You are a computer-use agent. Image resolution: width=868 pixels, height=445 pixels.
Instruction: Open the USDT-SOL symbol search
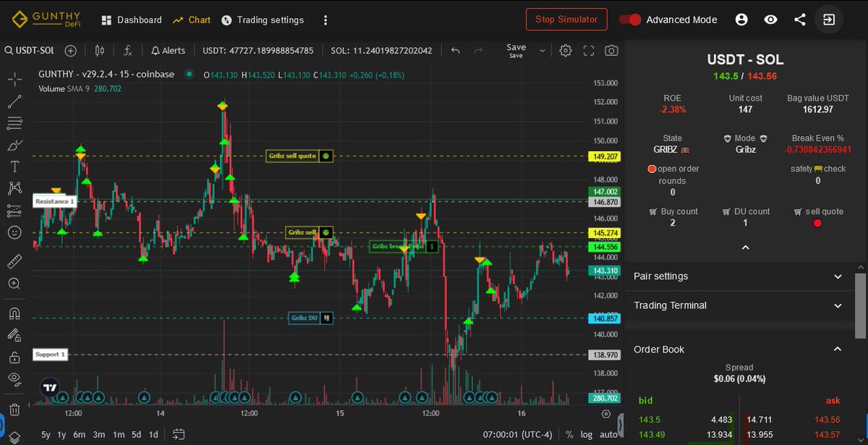tap(30, 51)
